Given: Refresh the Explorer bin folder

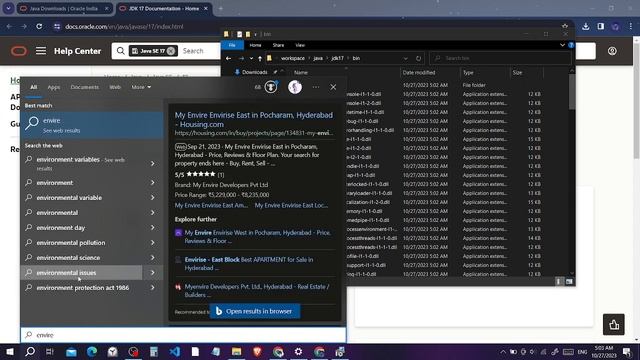Looking at the screenshot, I should coord(418,58).
